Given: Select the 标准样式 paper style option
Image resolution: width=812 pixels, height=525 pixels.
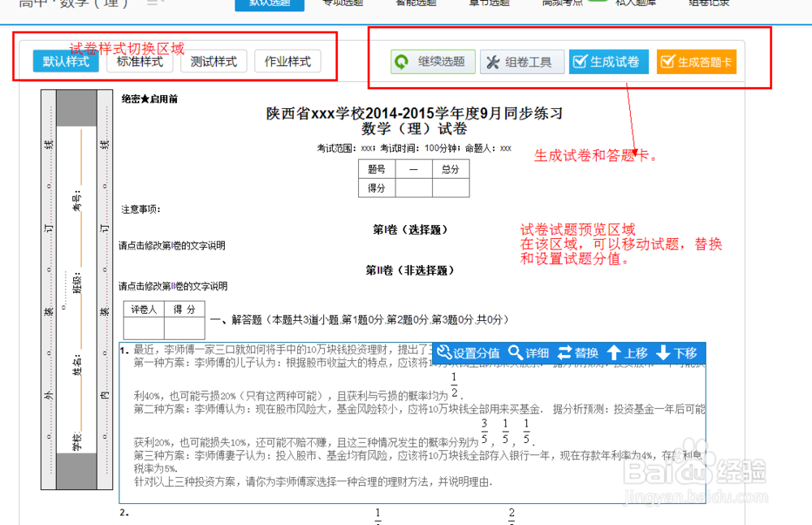Looking at the screenshot, I should tap(139, 61).
